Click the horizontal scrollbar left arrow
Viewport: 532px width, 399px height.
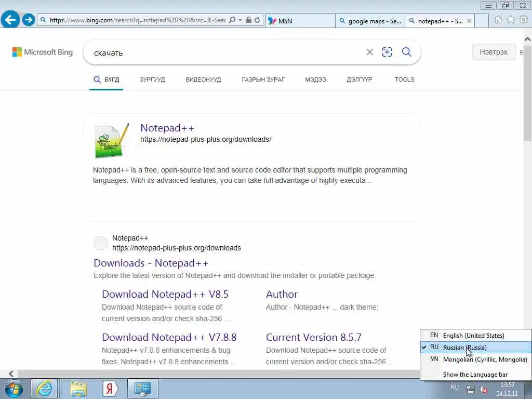pos(11,374)
